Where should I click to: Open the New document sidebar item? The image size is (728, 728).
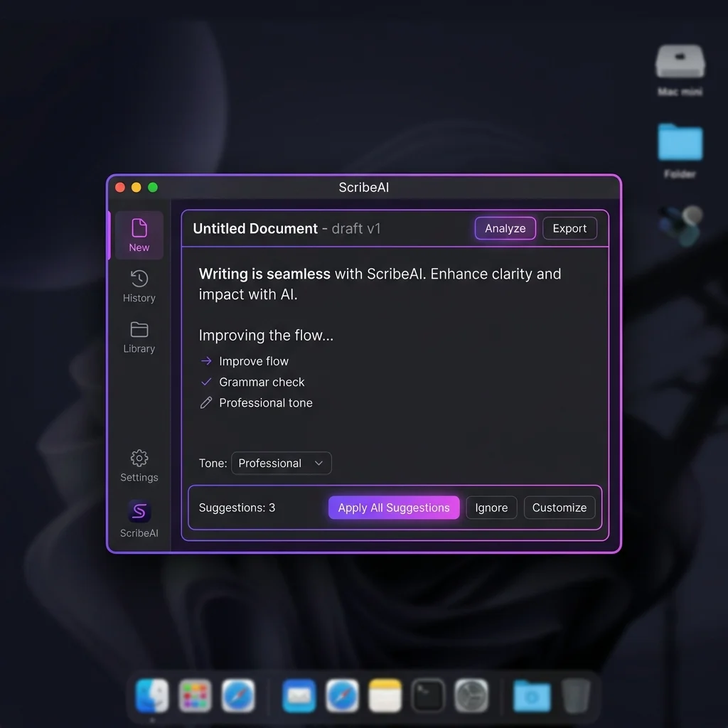coord(139,235)
